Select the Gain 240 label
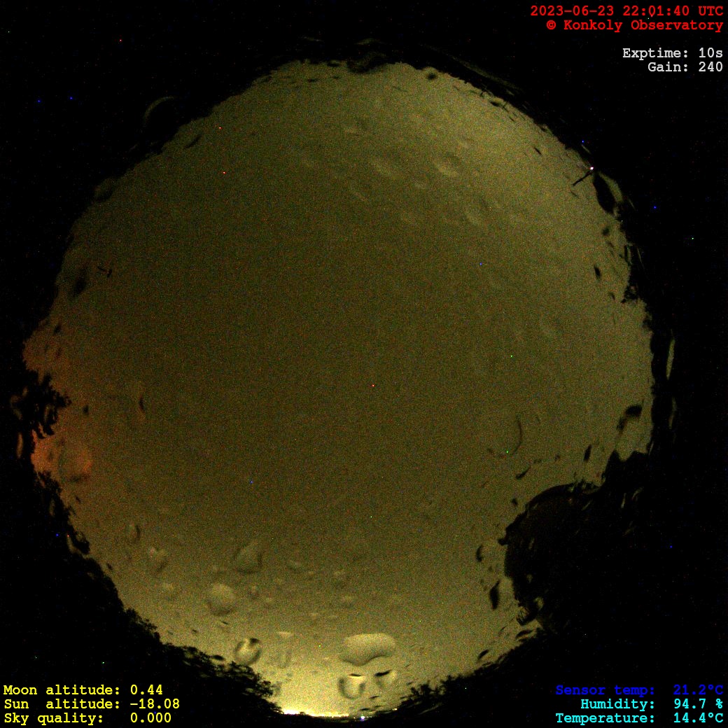This screenshot has height=728, width=728. [x=685, y=67]
